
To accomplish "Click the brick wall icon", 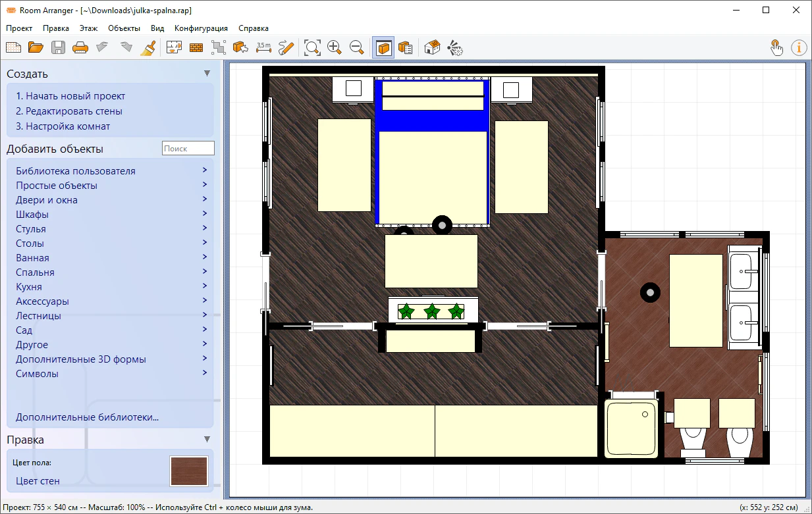I will tap(196, 47).
